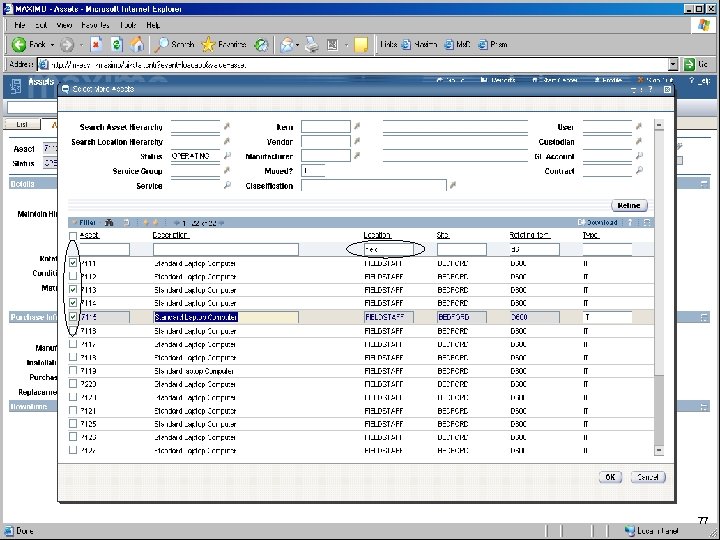Image resolution: width=720 pixels, height=540 pixels.
Task: Open Custodian field detail menu icon
Action: coord(639,141)
